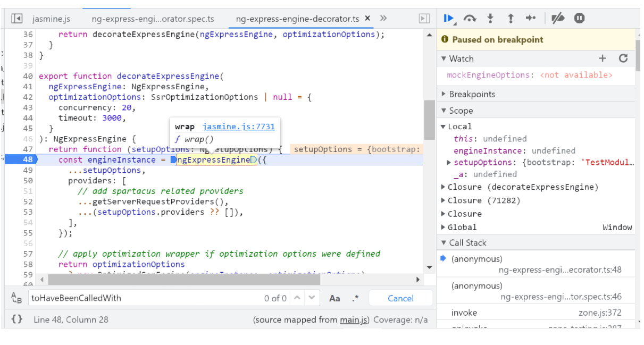Select the invoke frame zone.js:372
The width and height of the screenshot is (644, 345).
(x=536, y=313)
